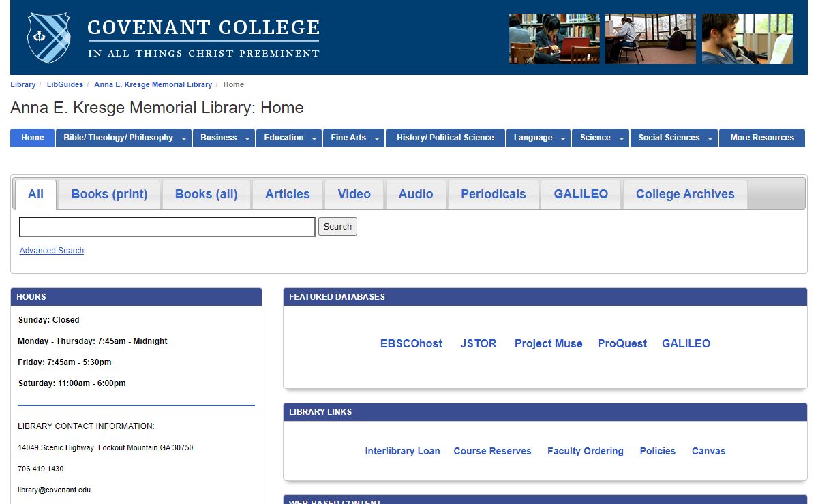
Task: Click the LIBRARY LINKS panel header
Action: pos(545,412)
